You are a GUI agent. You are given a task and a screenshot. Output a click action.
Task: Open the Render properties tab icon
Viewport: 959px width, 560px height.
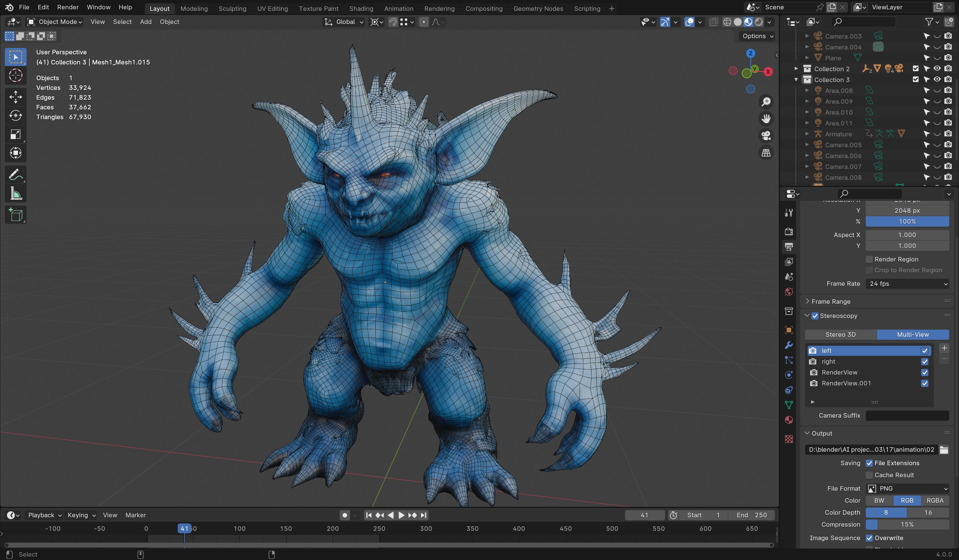tap(789, 231)
